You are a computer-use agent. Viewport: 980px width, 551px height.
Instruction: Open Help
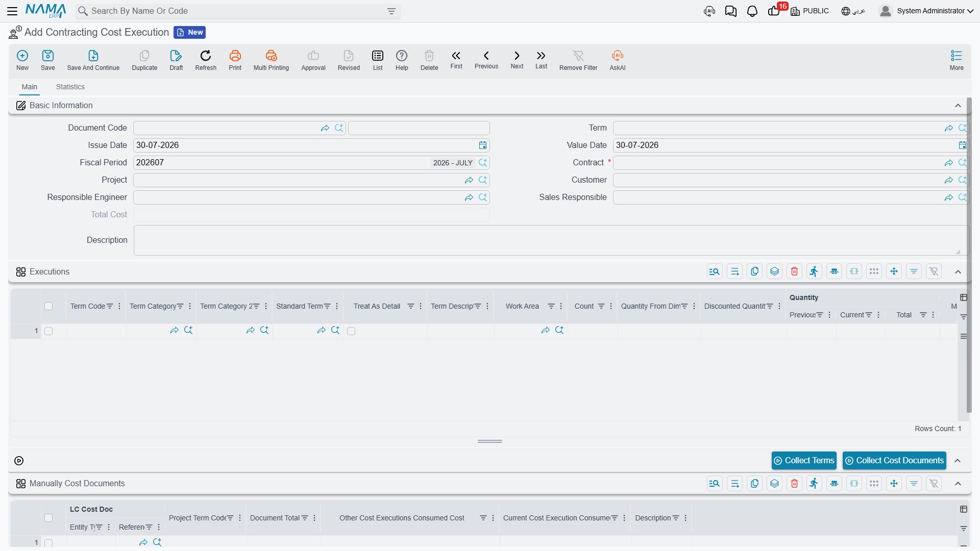coord(402,60)
